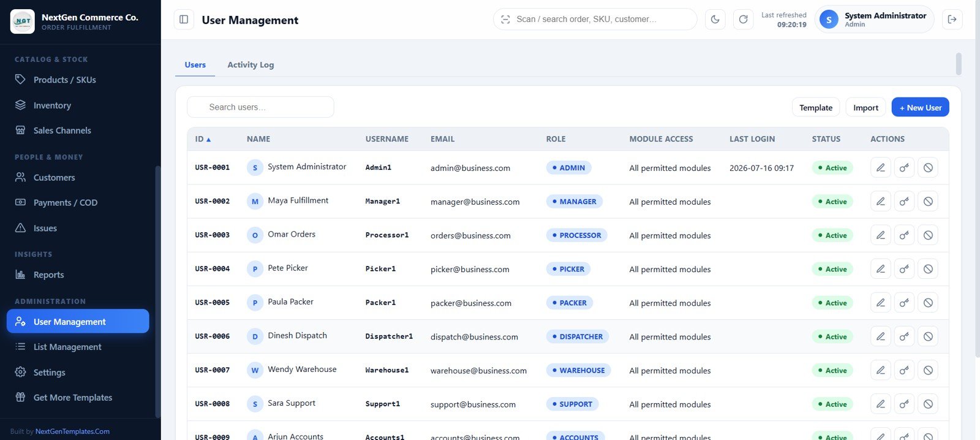The image size is (980, 440).
Task: Reset password for Paula Packer key icon
Action: (904, 303)
